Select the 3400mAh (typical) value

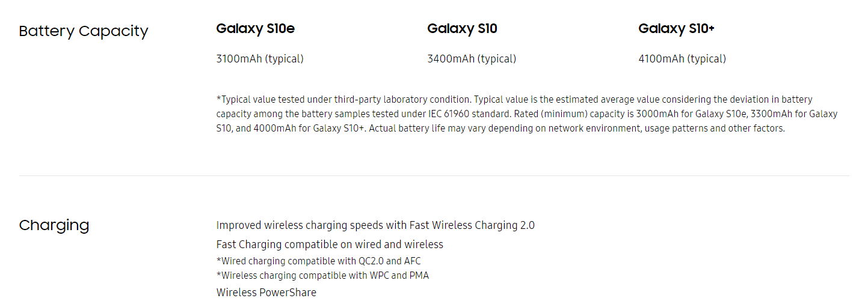[x=472, y=59]
